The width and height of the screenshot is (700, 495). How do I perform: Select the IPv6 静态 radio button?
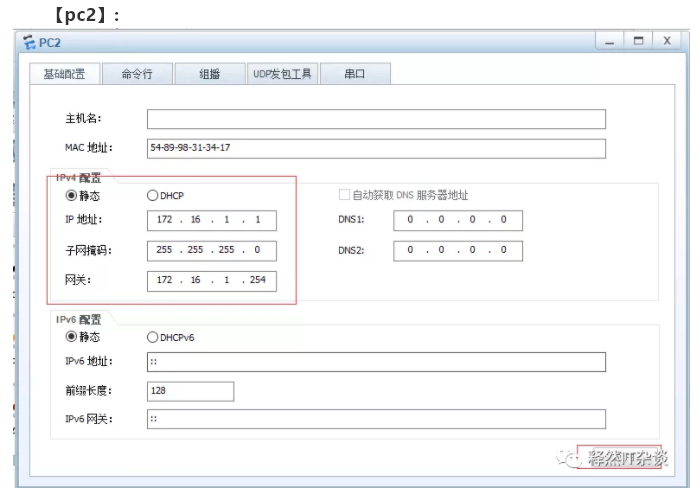tap(71, 337)
